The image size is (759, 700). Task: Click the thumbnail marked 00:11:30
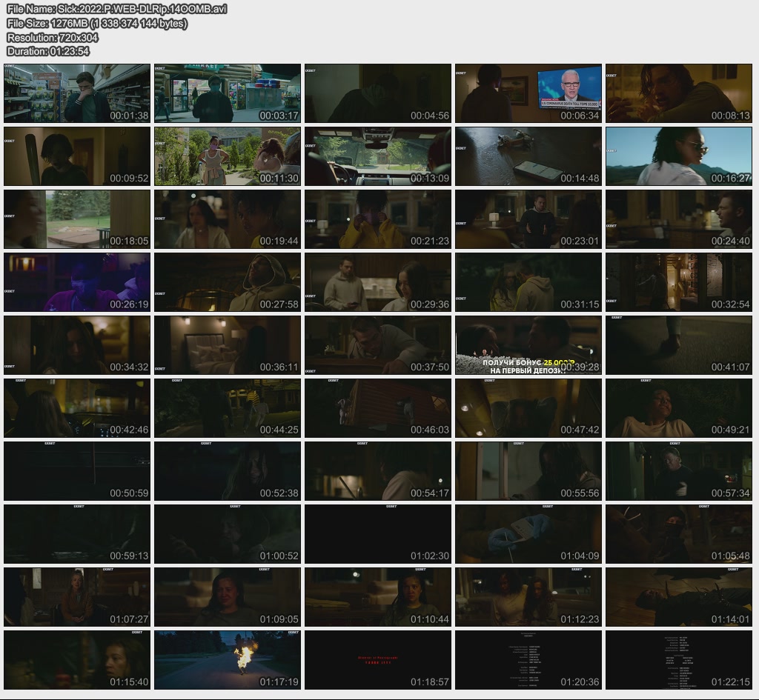pyautogui.click(x=228, y=156)
